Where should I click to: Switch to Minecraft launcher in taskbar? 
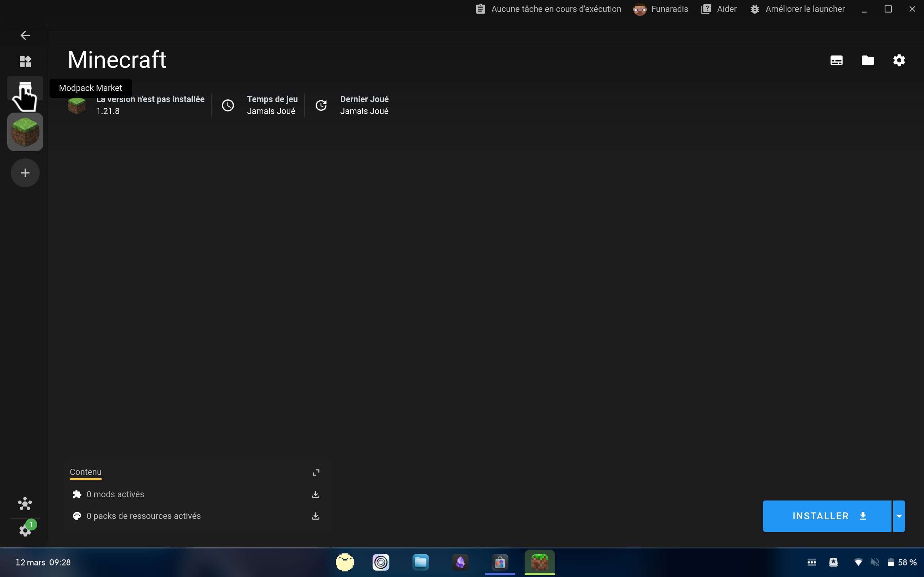tap(540, 563)
